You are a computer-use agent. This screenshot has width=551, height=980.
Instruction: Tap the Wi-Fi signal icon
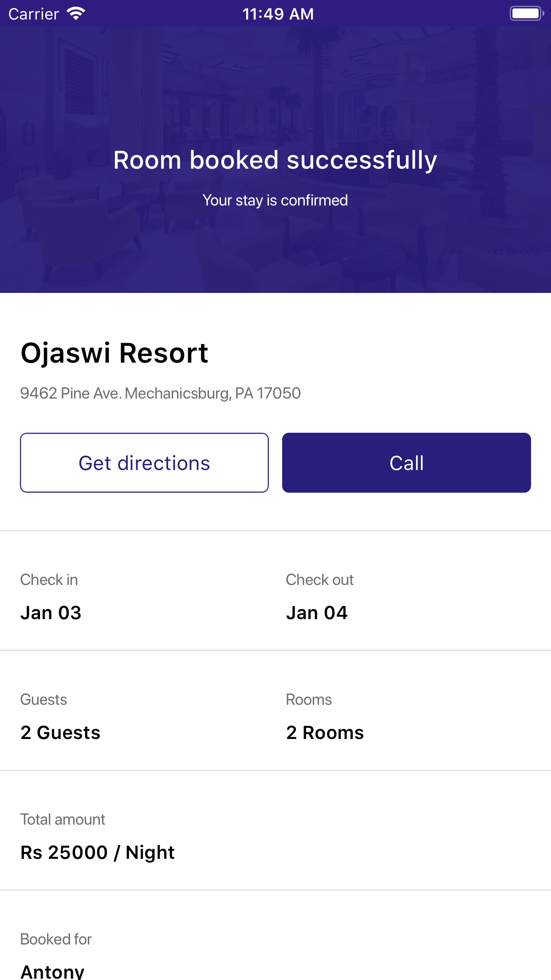coord(76,13)
